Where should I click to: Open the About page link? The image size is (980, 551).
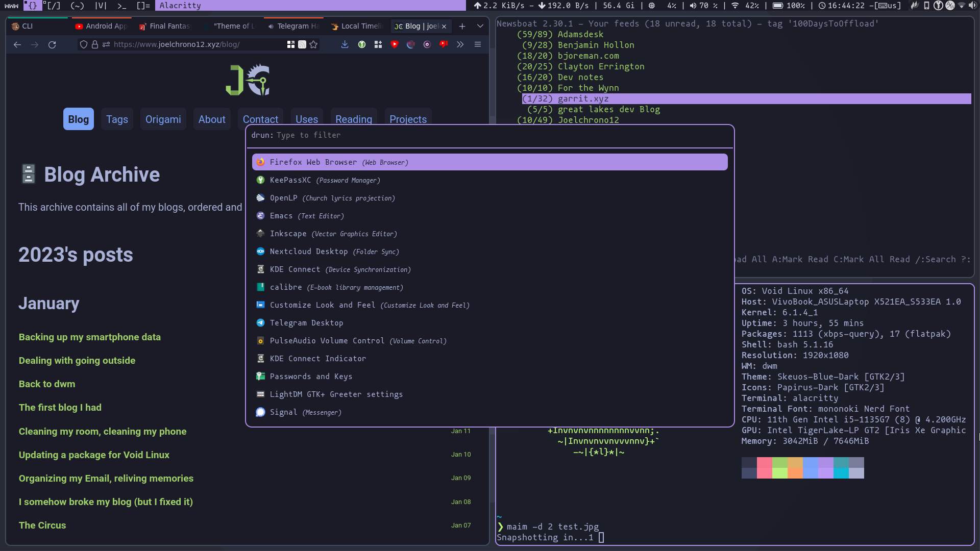[212, 119]
